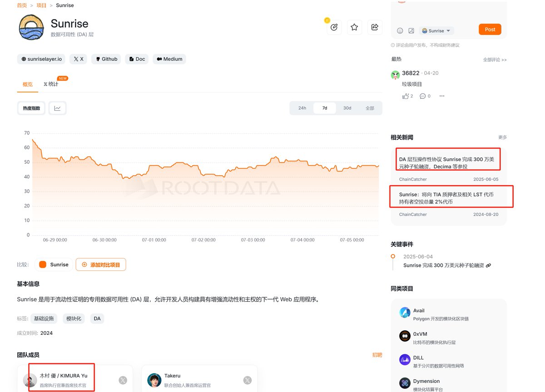Switch to the 概览 tab
This screenshot has width=545, height=392.
[x=28, y=84]
